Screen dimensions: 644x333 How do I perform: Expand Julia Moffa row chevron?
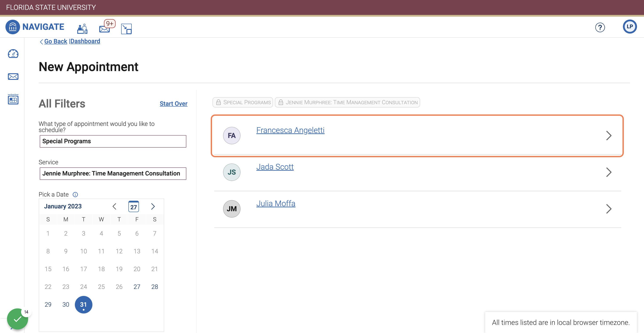tap(609, 209)
